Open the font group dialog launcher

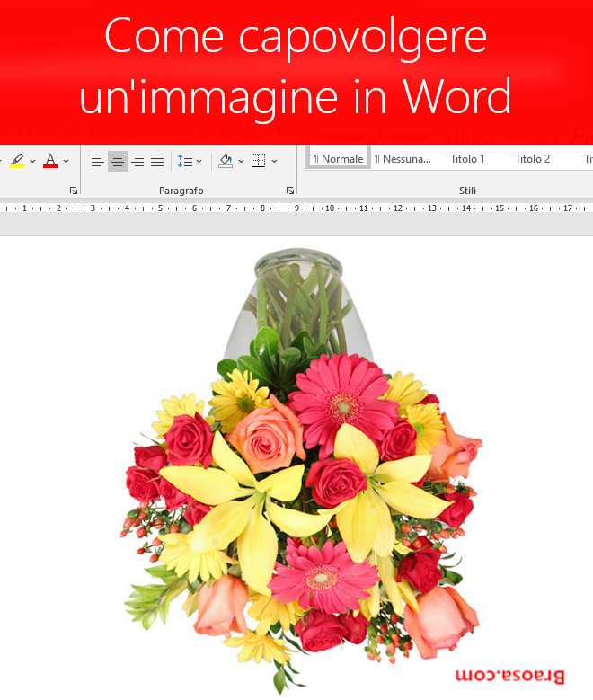74,191
